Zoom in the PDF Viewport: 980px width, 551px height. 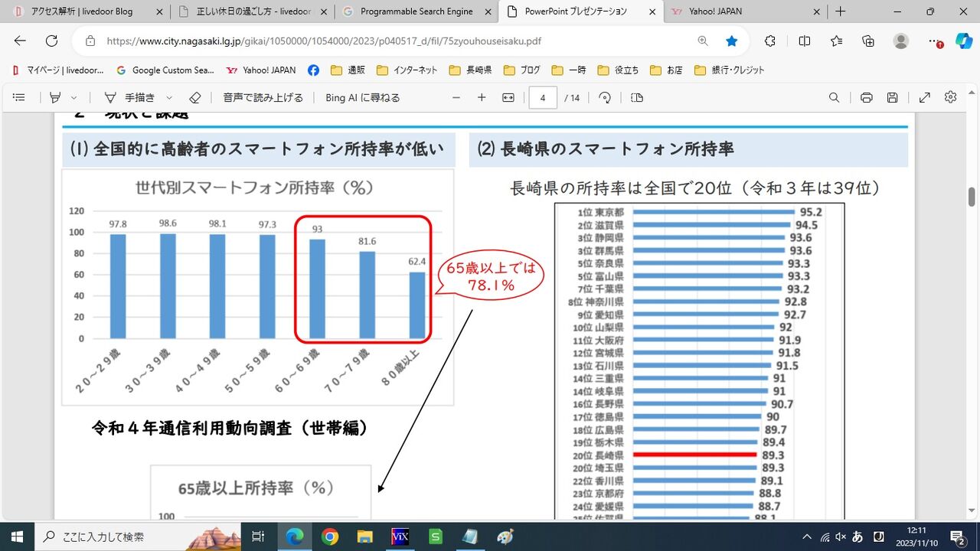[x=482, y=97]
